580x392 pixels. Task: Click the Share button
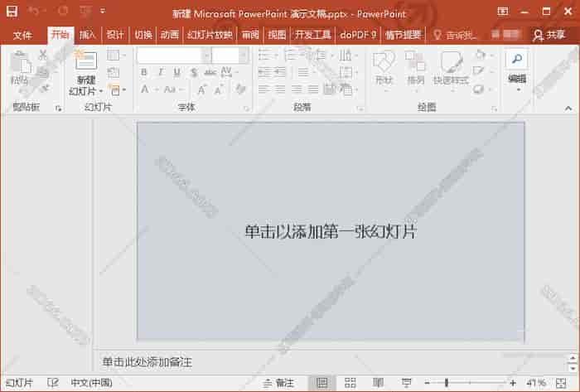549,35
